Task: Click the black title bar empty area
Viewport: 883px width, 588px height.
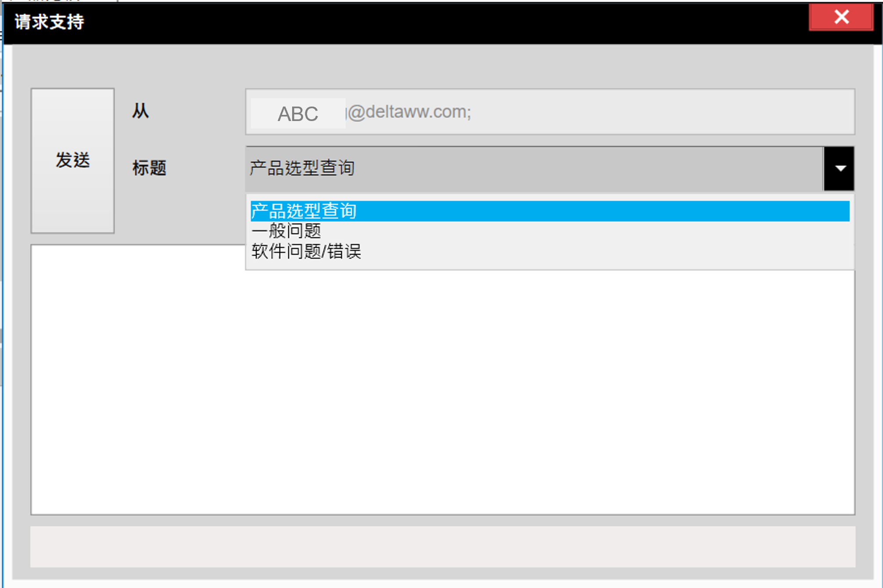Action: coord(439,22)
